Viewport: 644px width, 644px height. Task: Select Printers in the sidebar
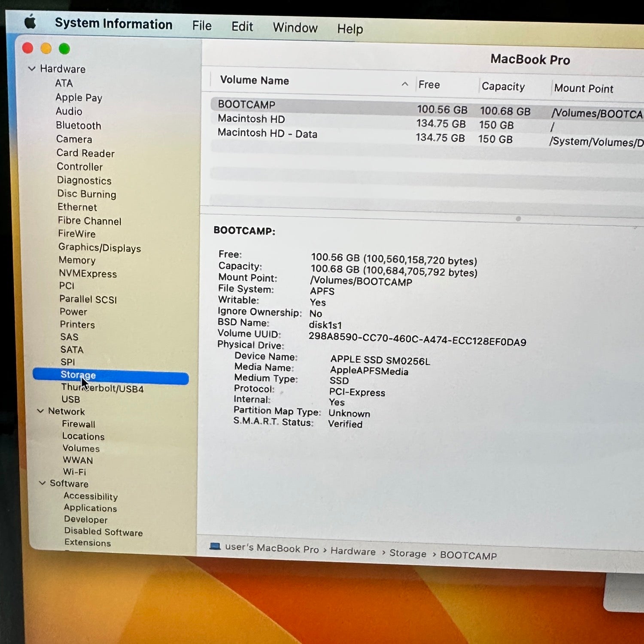[x=77, y=325]
